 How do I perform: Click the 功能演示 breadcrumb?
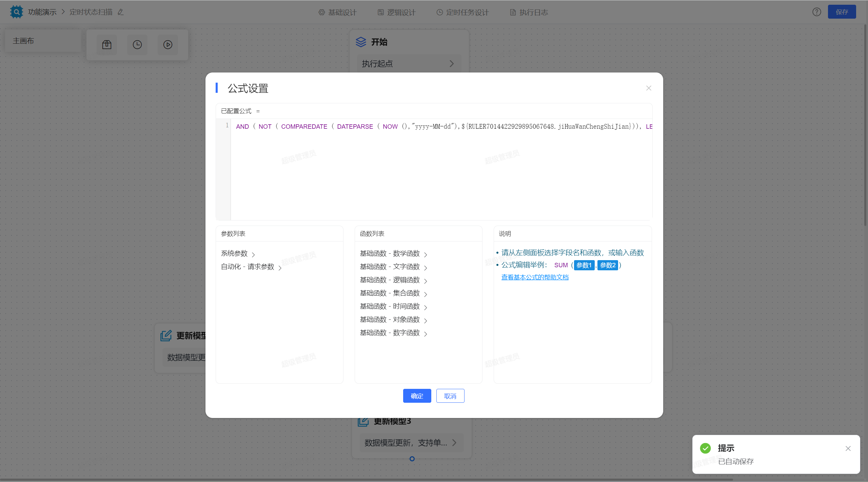click(x=42, y=12)
